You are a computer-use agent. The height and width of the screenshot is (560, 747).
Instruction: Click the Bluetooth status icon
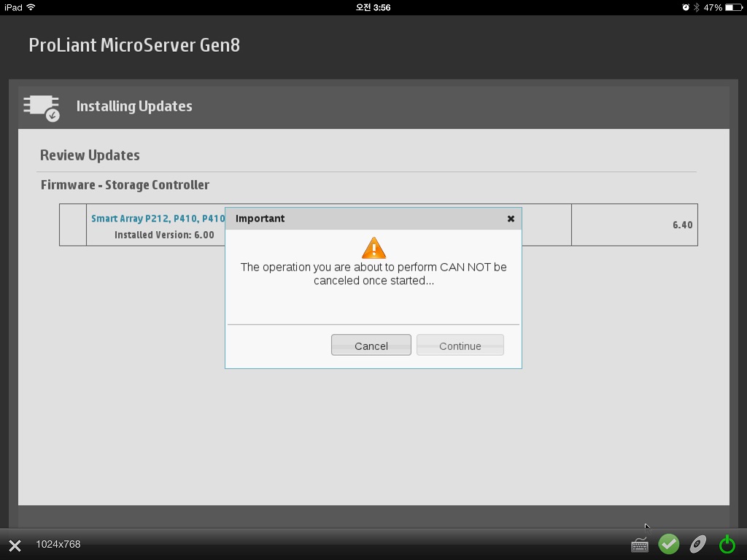[696, 7]
